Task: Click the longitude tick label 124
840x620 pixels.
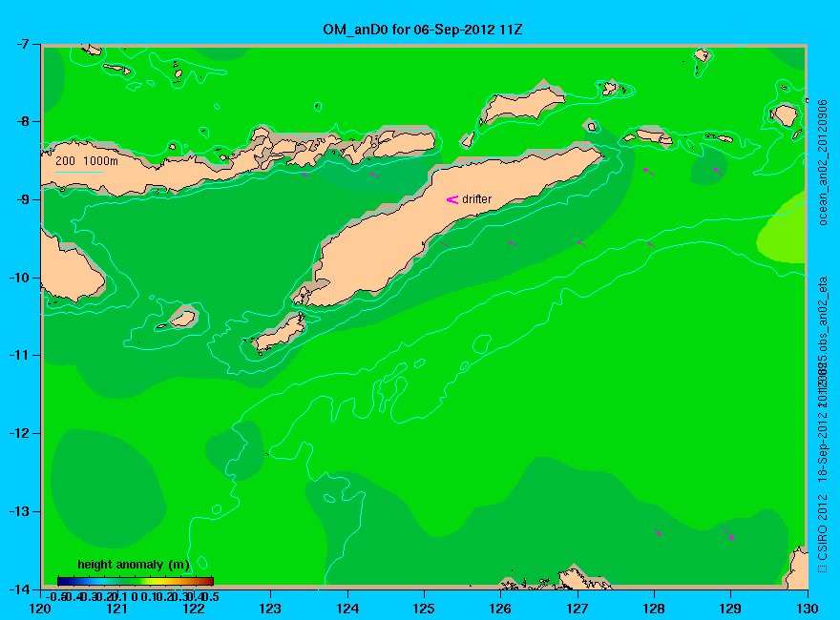Action: (347, 609)
